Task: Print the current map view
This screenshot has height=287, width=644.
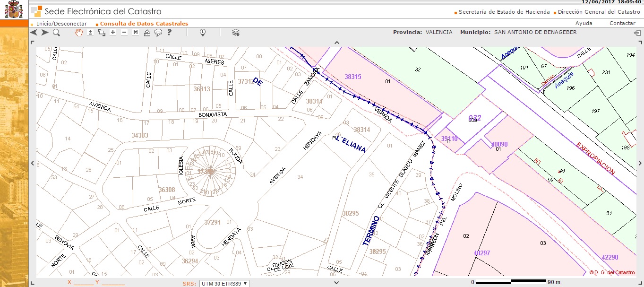Action: pyautogui.click(x=158, y=33)
